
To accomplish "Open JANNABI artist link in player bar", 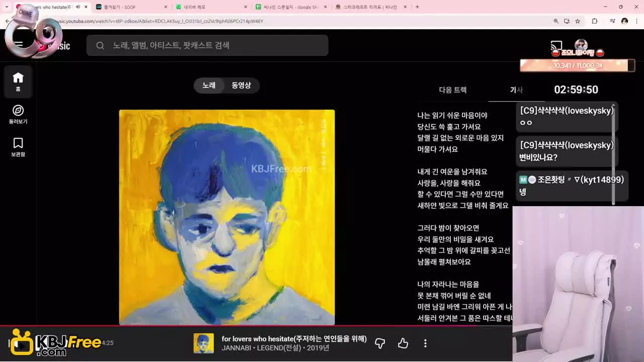I will [235, 348].
